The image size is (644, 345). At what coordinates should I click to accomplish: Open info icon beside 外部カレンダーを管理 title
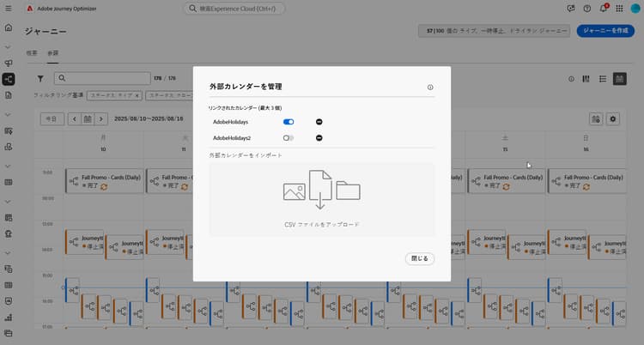click(x=430, y=87)
